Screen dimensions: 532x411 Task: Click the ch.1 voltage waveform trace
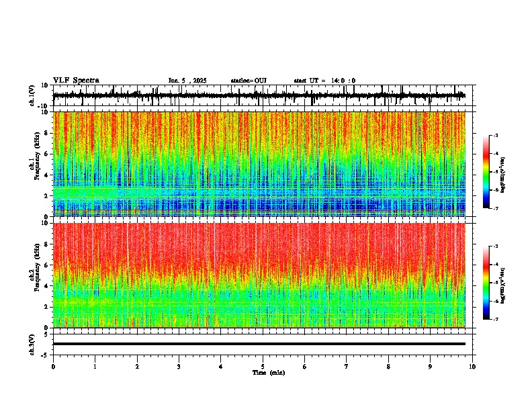coord(259,95)
